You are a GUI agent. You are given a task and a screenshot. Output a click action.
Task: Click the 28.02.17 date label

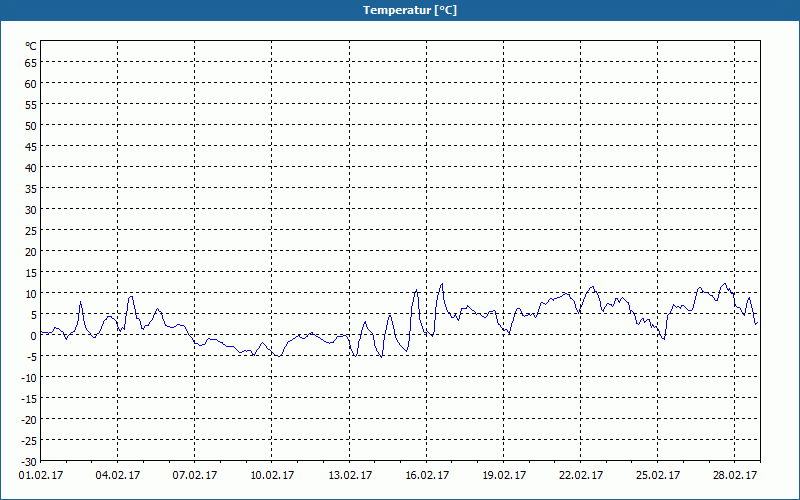click(x=735, y=475)
